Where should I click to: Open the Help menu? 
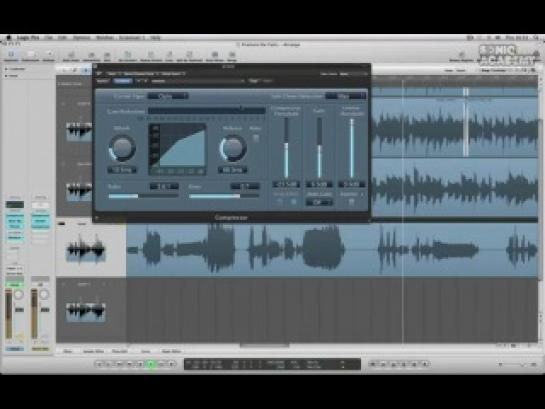click(x=155, y=38)
